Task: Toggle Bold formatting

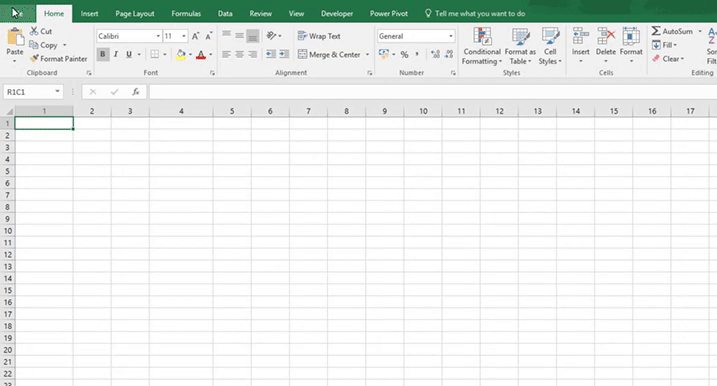Action: coord(102,54)
